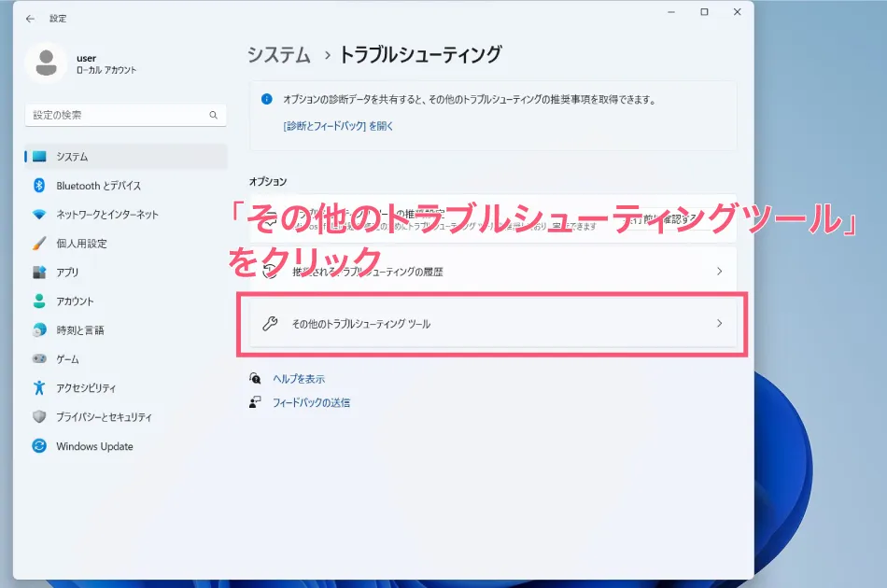Select Windows Update in the sidebar
Image resolution: width=887 pixels, height=588 pixels.
83,446
